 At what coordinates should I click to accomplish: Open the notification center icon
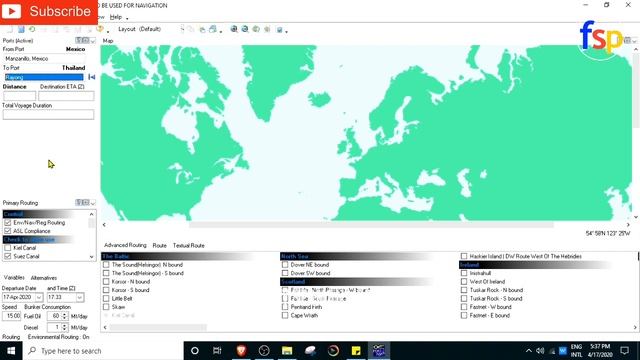click(x=624, y=351)
